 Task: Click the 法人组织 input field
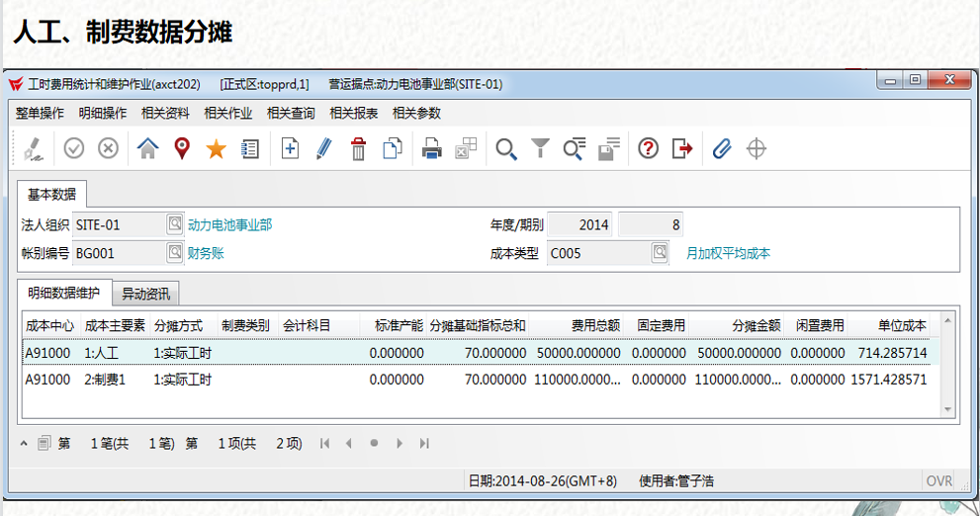click(120, 225)
